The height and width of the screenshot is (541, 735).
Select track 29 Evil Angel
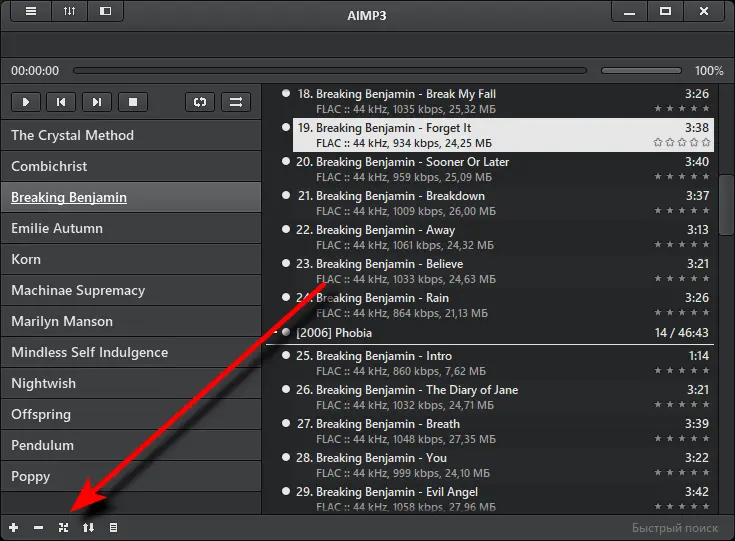[x=503, y=498]
